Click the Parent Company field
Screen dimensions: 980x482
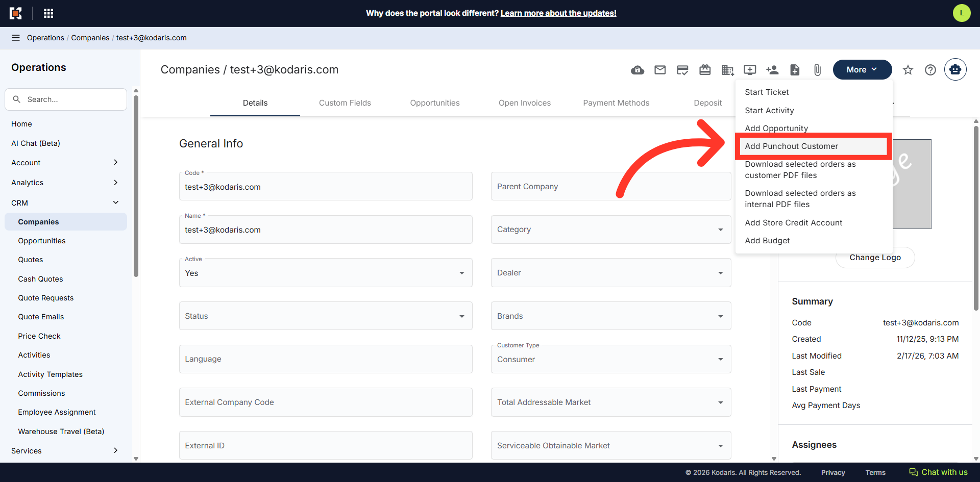coord(611,186)
